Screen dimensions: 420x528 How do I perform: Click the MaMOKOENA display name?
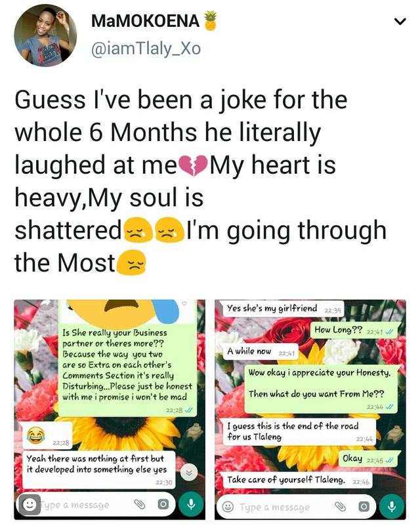pos(145,21)
